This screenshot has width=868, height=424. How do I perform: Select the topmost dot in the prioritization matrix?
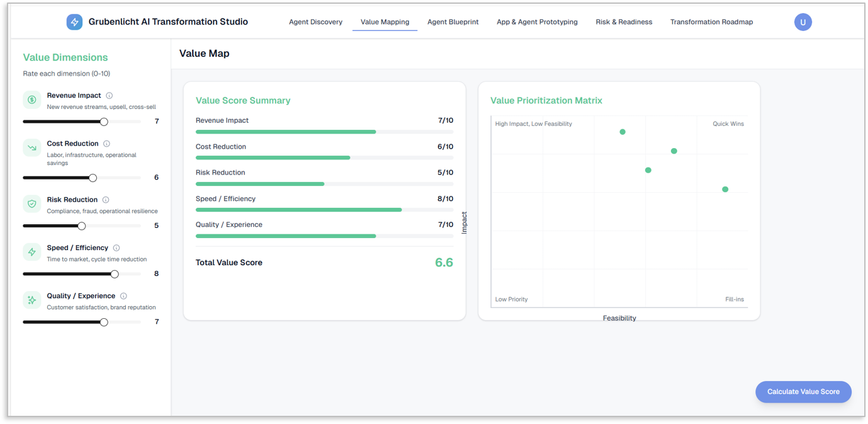pos(623,132)
